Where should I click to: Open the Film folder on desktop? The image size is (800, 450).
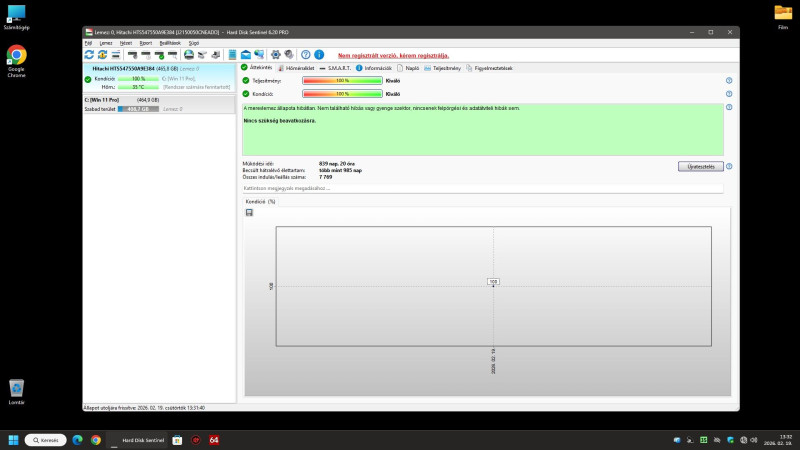click(783, 17)
